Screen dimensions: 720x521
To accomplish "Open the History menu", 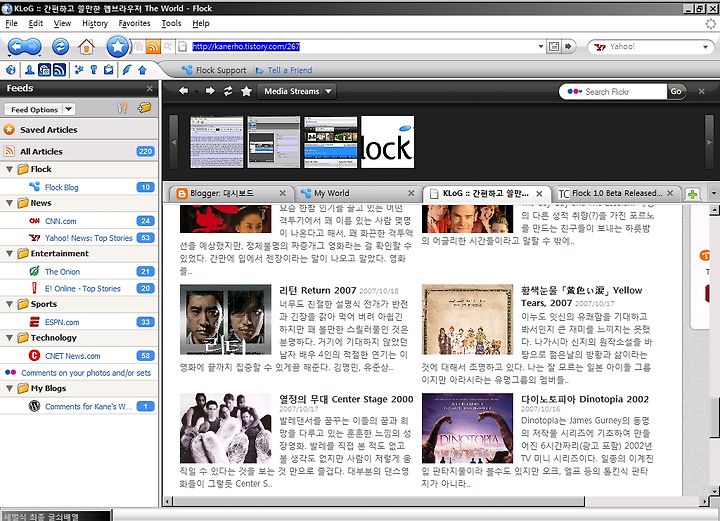I will 95,23.
